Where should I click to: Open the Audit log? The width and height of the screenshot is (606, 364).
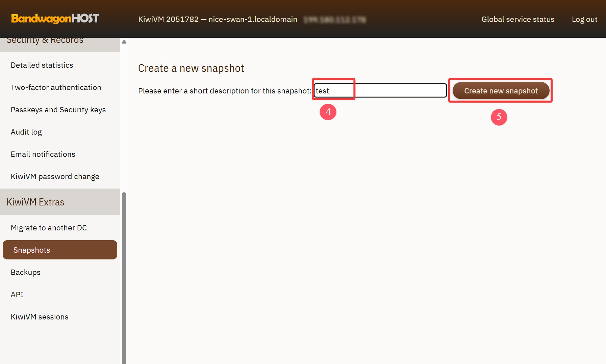26,132
